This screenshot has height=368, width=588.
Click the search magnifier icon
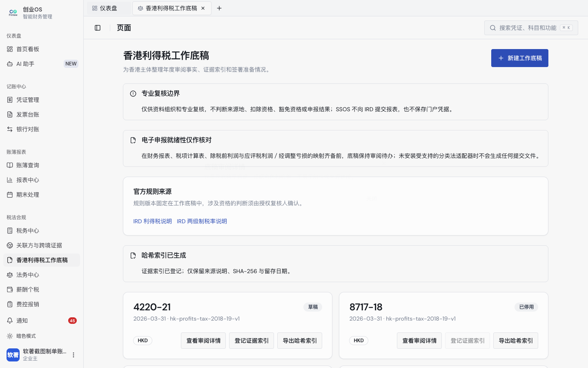point(493,28)
